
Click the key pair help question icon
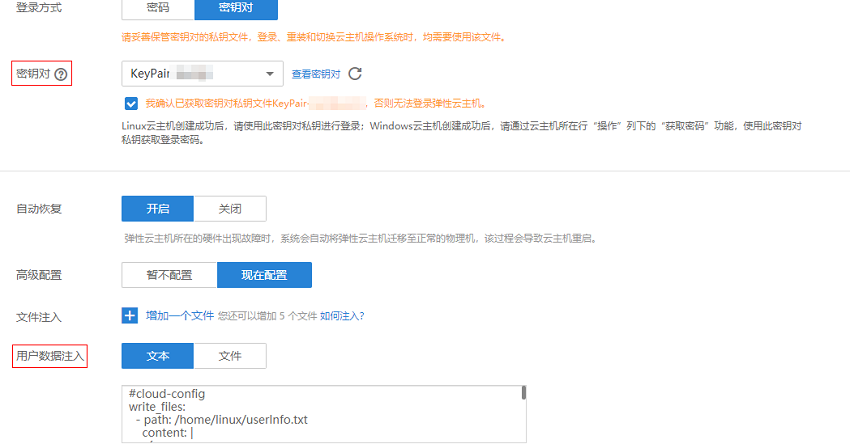tap(61, 74)
